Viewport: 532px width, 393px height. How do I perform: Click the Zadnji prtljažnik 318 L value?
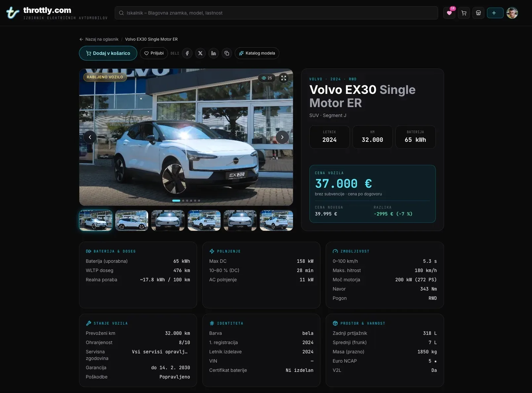(x=430, y=333)
